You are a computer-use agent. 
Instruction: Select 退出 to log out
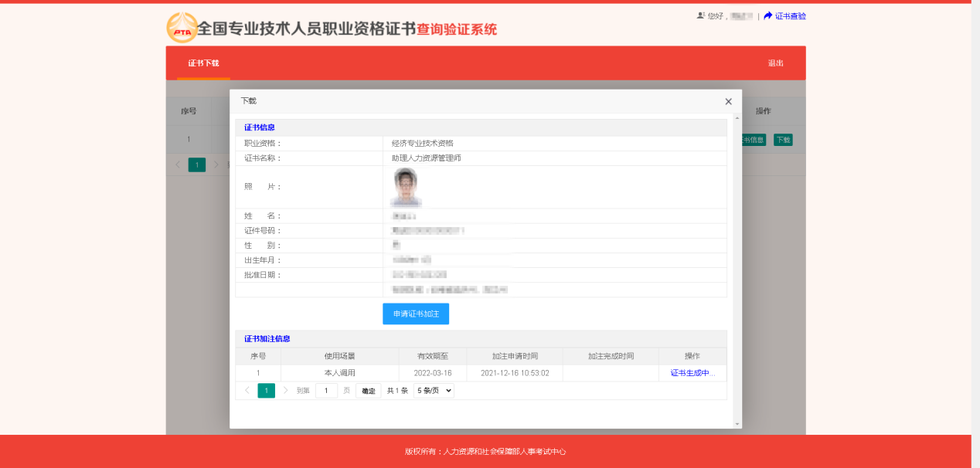pos(775,63)
